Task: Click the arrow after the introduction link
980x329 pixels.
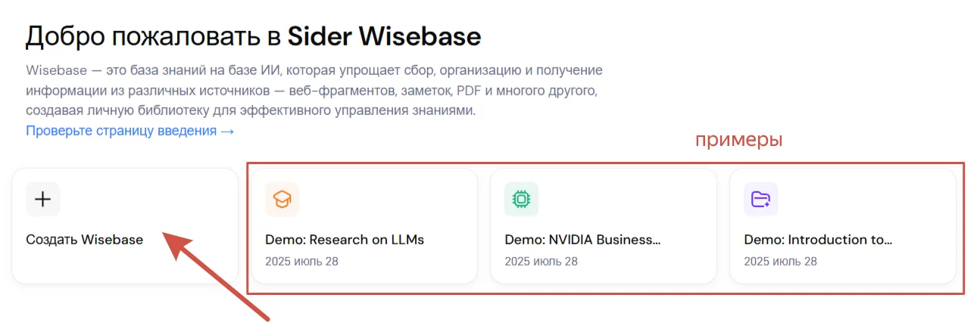Action: (227, 131)
